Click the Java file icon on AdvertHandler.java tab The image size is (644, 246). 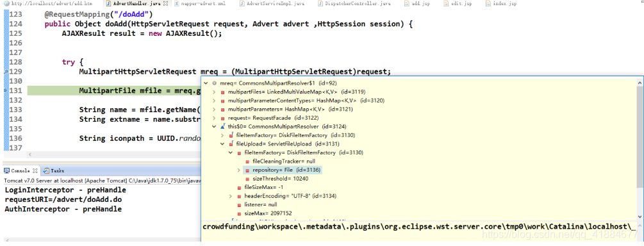pos(108,3)
